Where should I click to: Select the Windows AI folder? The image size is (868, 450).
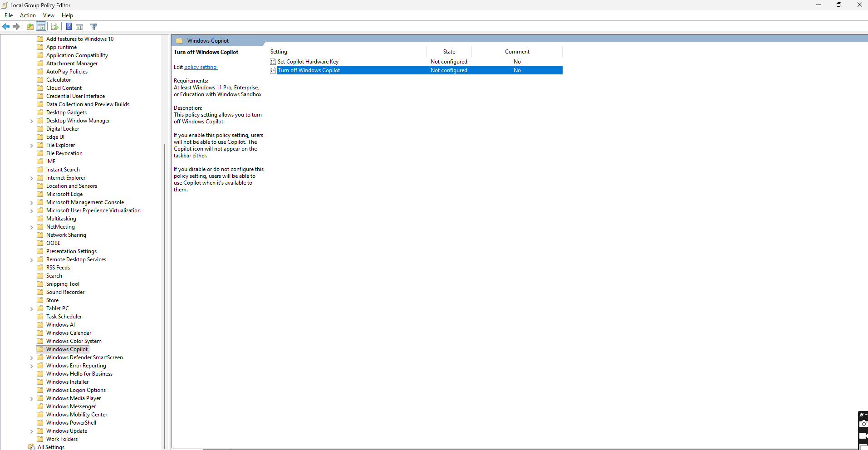(60, 325)
